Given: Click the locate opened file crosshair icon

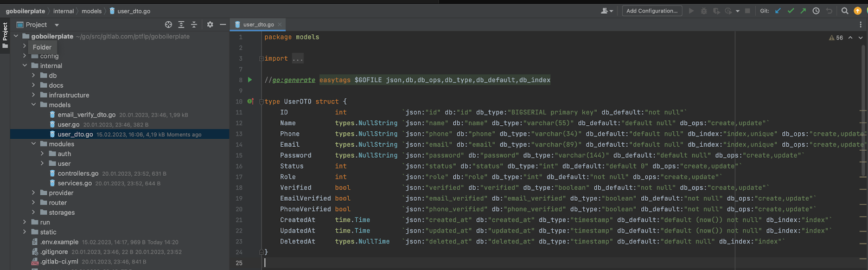Looking at the screenshot, I should 168,24.
